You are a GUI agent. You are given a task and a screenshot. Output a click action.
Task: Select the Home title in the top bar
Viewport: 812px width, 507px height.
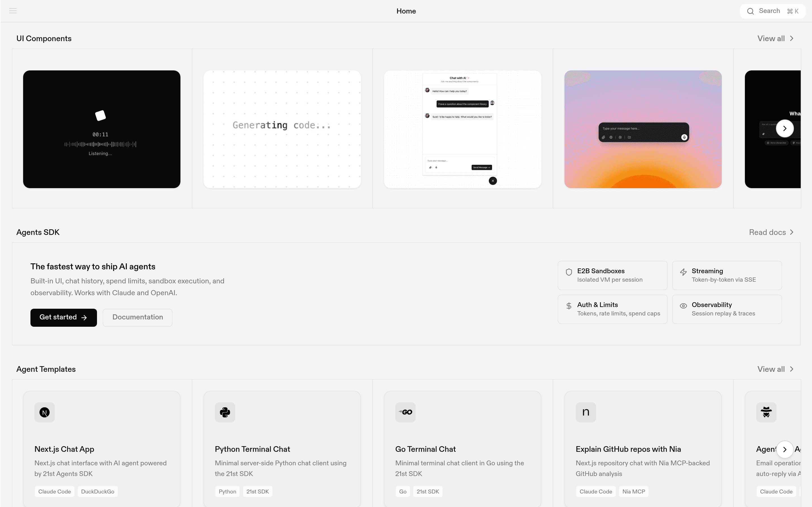pos(406,11)
